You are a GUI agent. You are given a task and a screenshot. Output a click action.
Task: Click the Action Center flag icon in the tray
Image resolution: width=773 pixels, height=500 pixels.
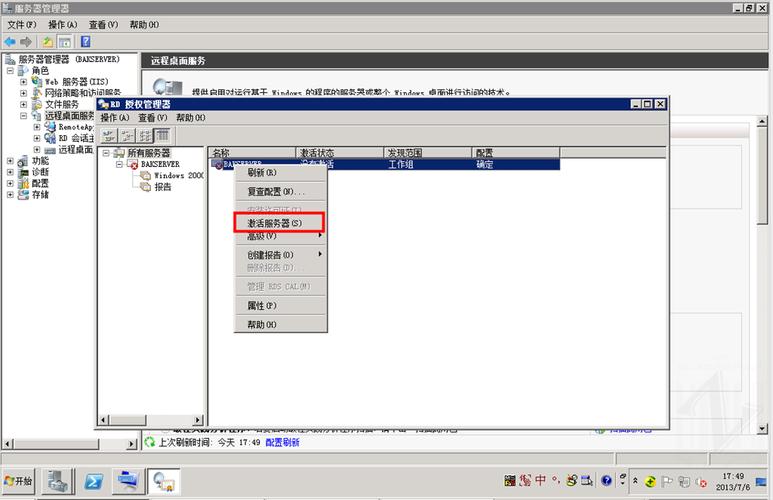[667, 481]
